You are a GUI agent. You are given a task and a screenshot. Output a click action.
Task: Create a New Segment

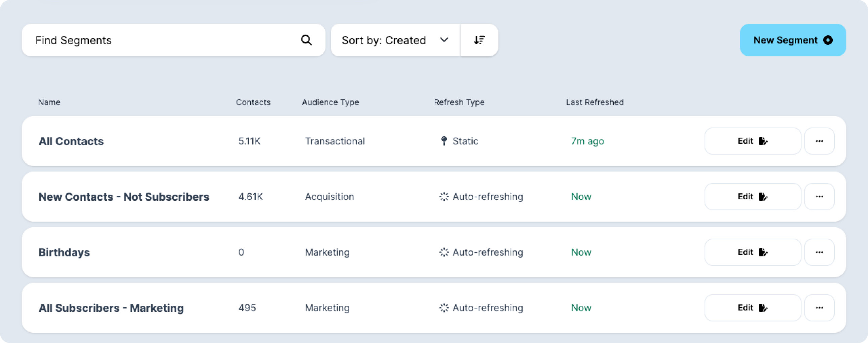pos(792,40)
